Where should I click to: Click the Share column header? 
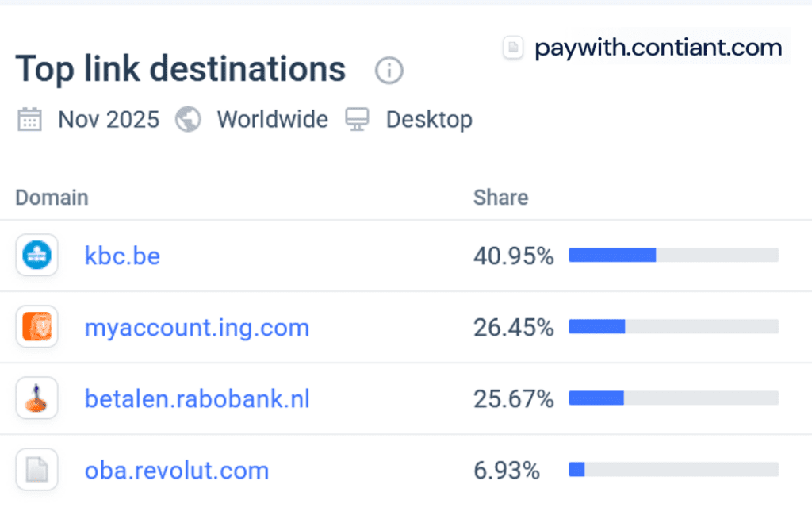pyautogui.click(x=500, y=198)
